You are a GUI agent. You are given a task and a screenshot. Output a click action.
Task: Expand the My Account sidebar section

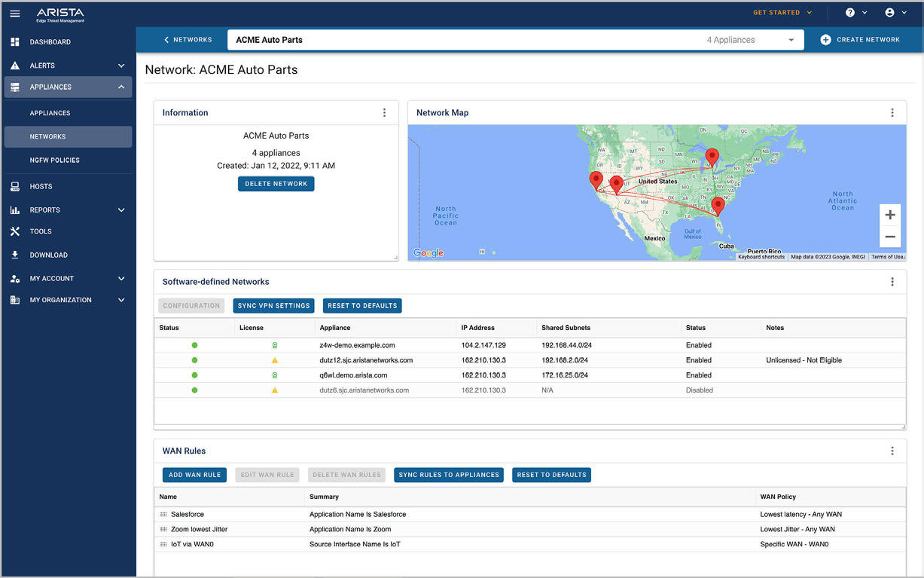121,279
